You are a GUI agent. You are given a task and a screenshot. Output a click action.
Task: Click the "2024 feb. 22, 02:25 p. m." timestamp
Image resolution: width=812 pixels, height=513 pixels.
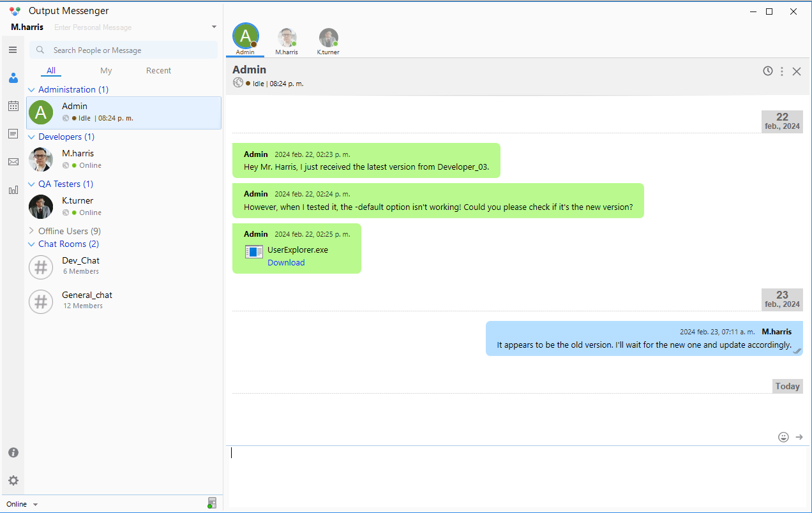(x=312, y=234)
